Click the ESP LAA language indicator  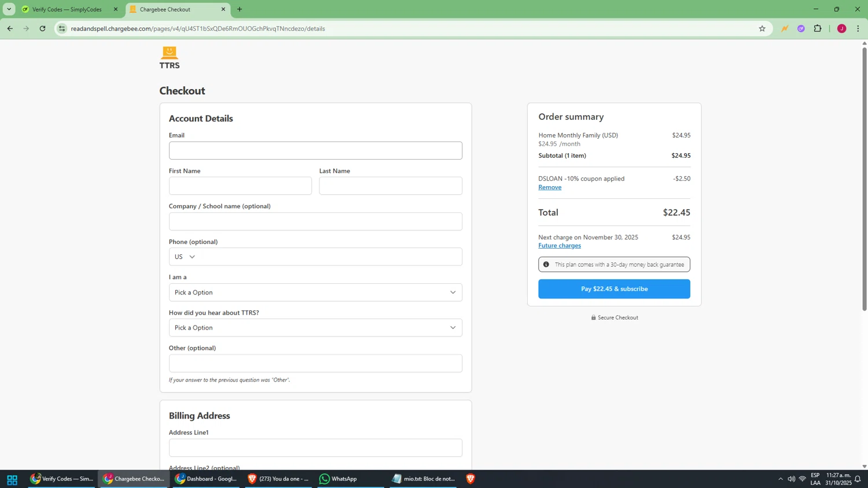[815, 479]
